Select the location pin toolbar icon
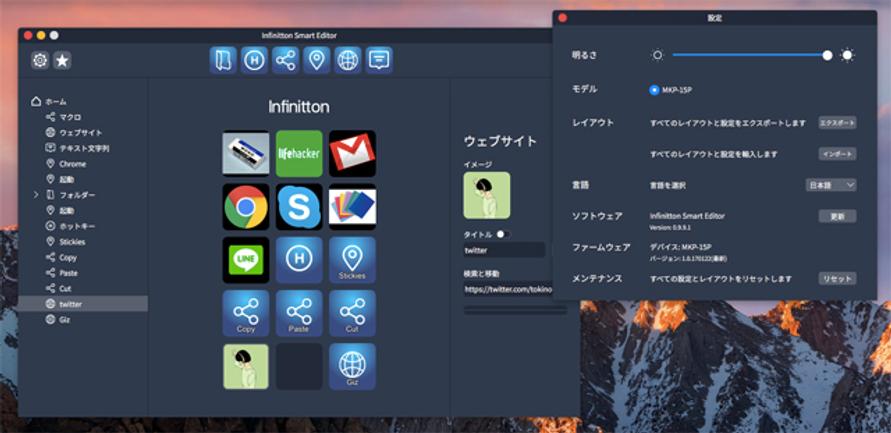891x433 pixels. click(x=316, y=60)
